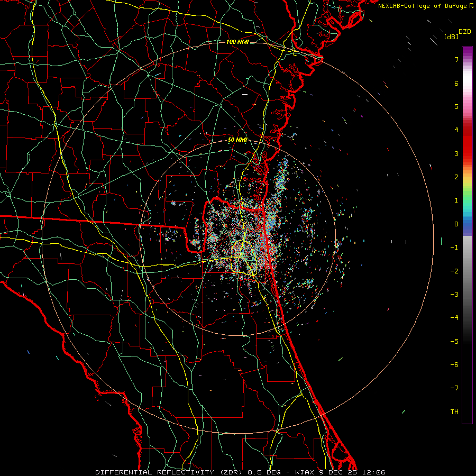
Task: Click the -3 value on the color scale
Action: coord(454,295)
